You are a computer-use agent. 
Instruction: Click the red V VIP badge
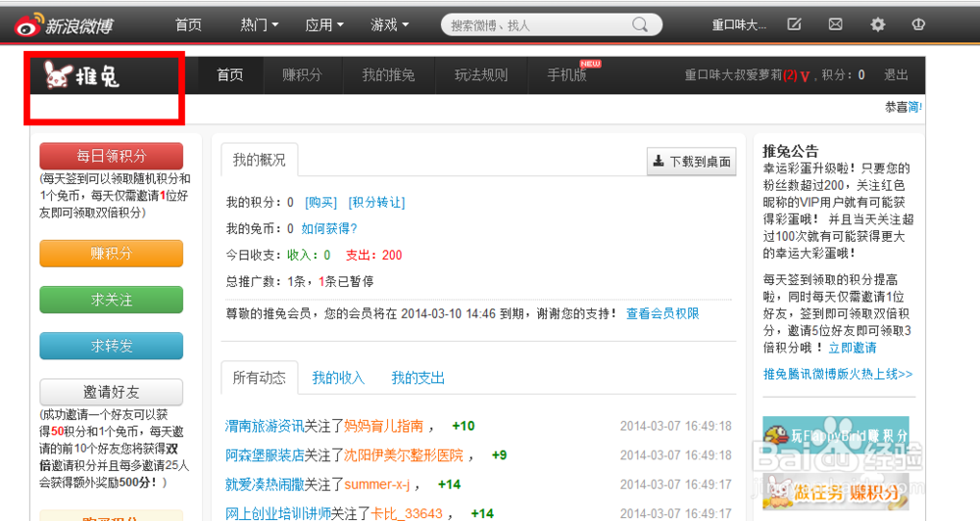tap(805, 76)
